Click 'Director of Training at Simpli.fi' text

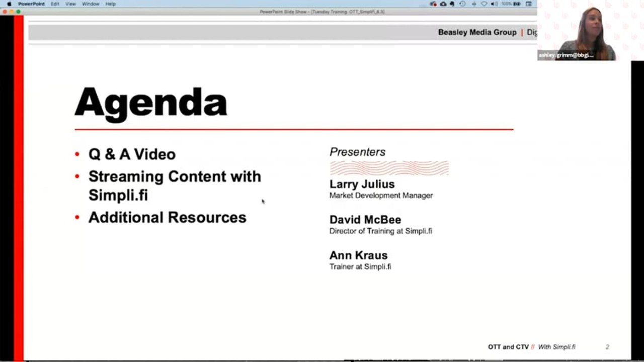click(x=380, y=231)
